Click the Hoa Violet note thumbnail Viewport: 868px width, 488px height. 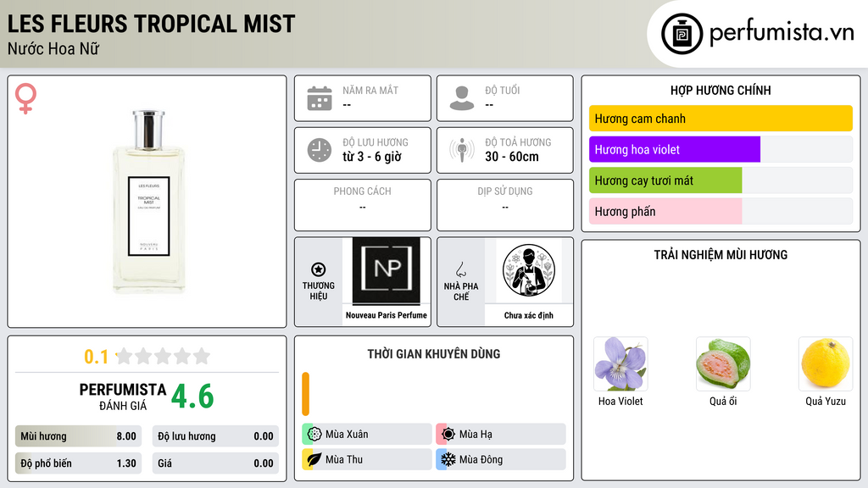click(x=620, y=364)
